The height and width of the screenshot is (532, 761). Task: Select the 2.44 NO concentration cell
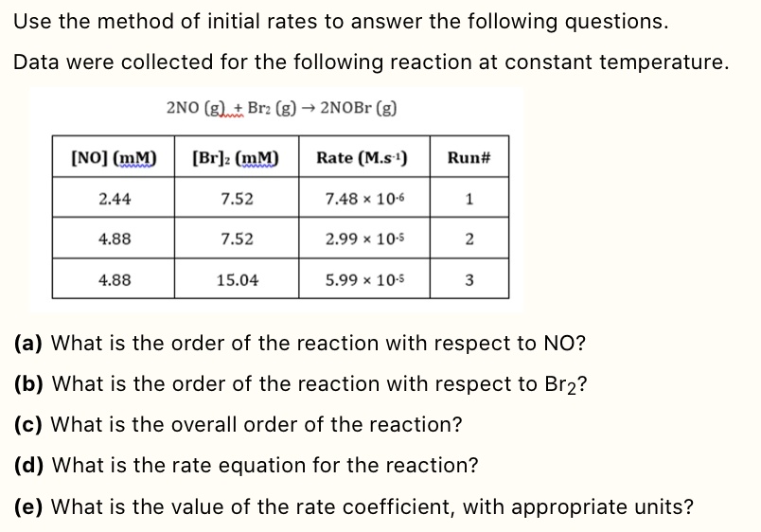pos(115,199)
